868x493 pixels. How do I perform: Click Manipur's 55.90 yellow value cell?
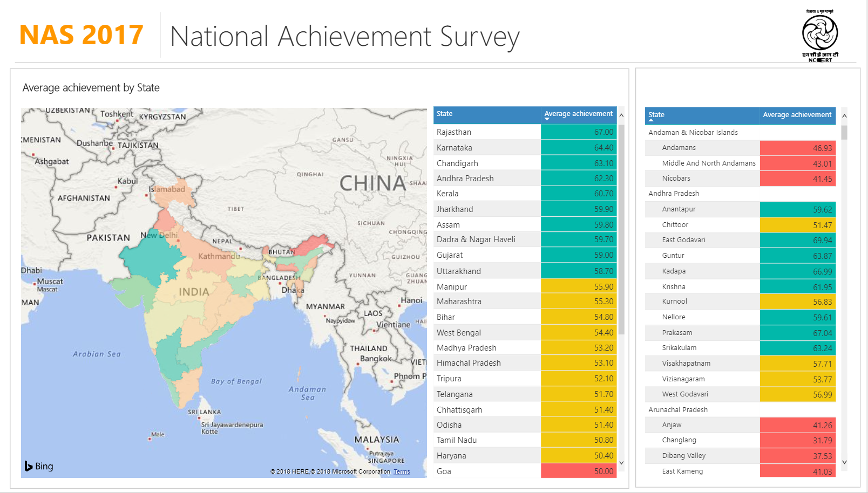(579, 287)
